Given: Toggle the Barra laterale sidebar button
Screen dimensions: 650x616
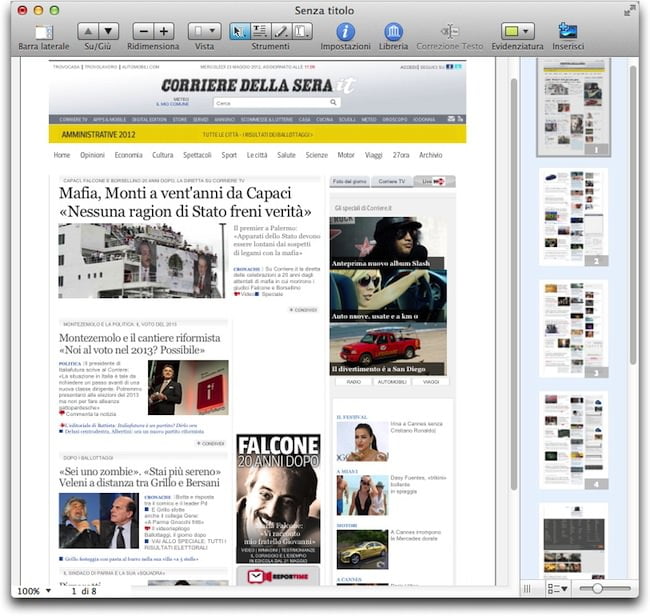Looking at the screenshot, I should [x=43, y=32].
